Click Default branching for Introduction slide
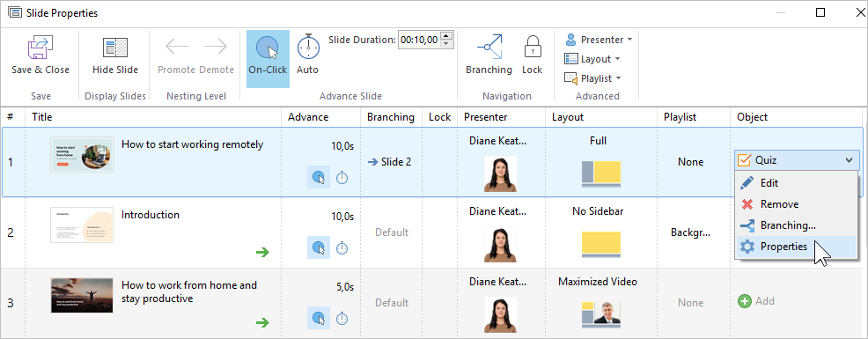This screenshot has width=868, height=339. click(392, 232)
